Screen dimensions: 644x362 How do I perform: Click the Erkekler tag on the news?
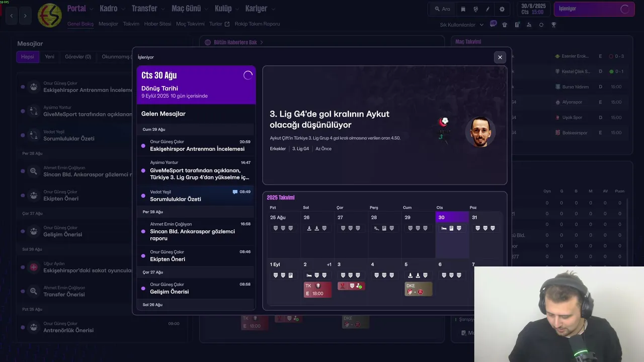pyautogui.click(x=278, y=149)
